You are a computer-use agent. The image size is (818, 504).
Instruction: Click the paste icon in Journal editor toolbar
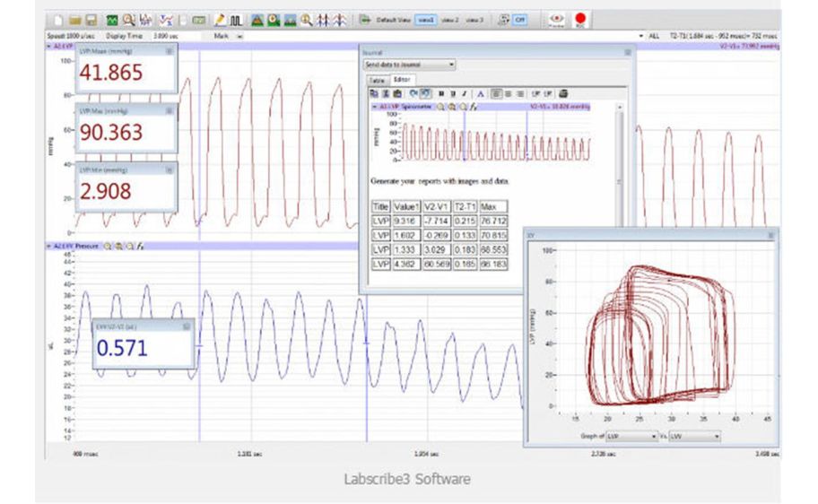[396, 93]
